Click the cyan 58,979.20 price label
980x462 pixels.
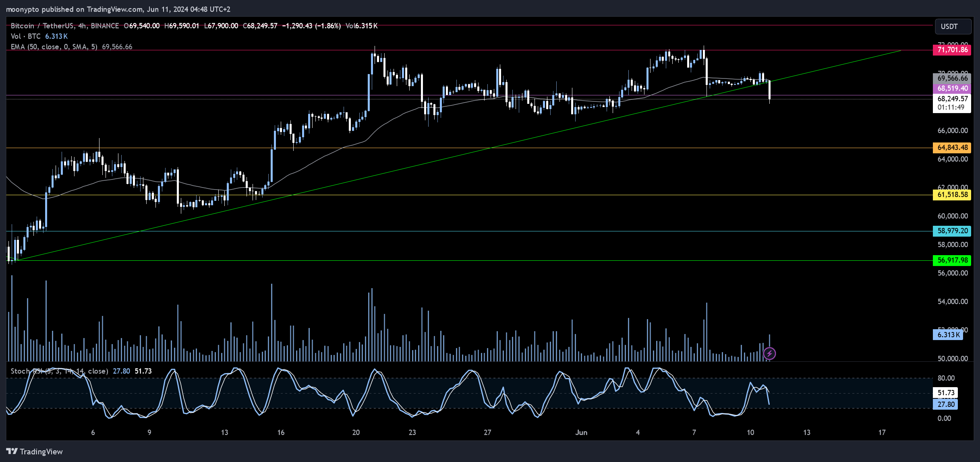coord(952,231)
